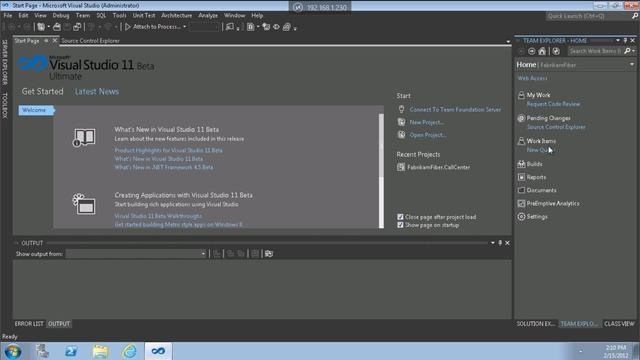Toggle auto-hide pin on Output panel
Image resolution: width=640 pixels, height=360 pixels.
(500, 243)
